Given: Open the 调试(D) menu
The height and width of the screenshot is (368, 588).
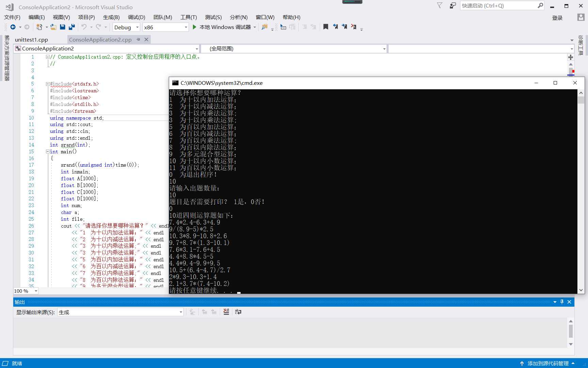Looking at the screenshot, I should pyautogui.click(x=136, y=17).
